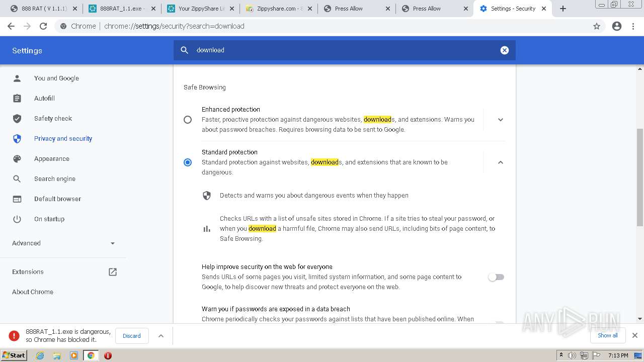Open Safety check settings
The width and height of the screenshot is (644, 362).
pyautogui.click(x=53, y=119)
